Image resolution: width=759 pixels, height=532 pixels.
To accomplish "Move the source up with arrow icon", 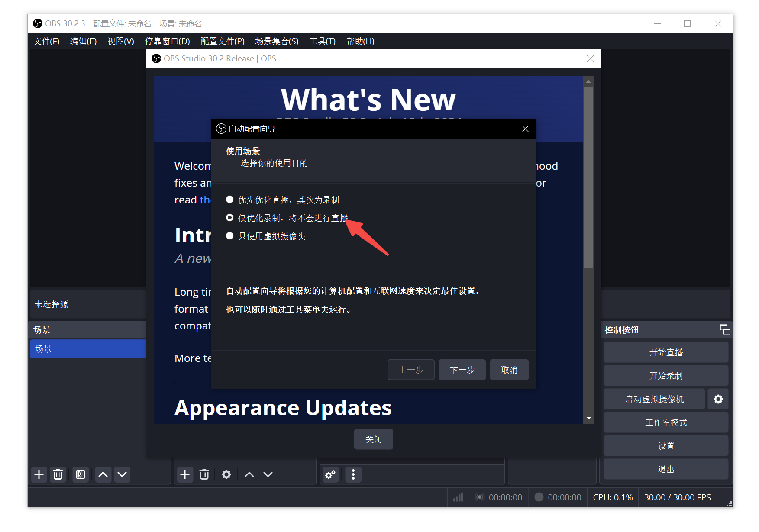I will pyautogui.click(x=249, y=474).
